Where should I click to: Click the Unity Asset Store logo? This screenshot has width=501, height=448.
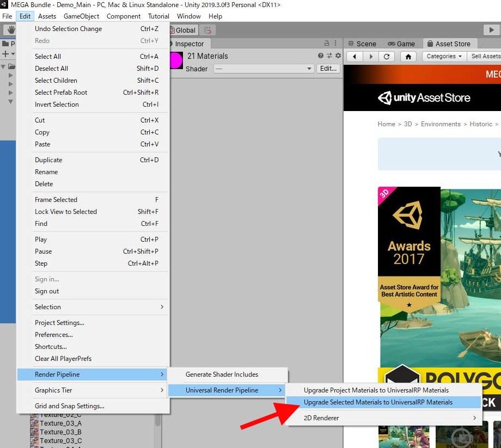(424, 97)
